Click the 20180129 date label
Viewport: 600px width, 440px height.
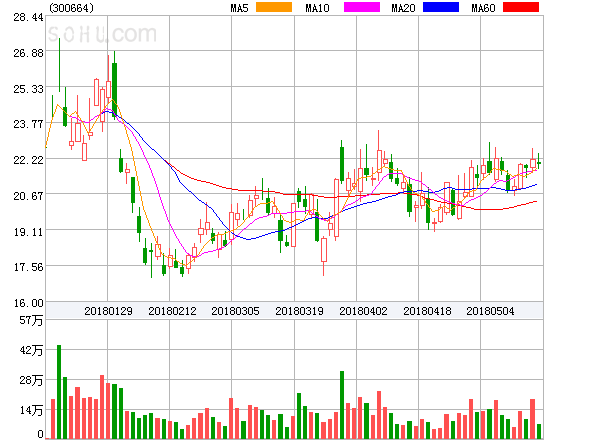click(x=108, y=311)
